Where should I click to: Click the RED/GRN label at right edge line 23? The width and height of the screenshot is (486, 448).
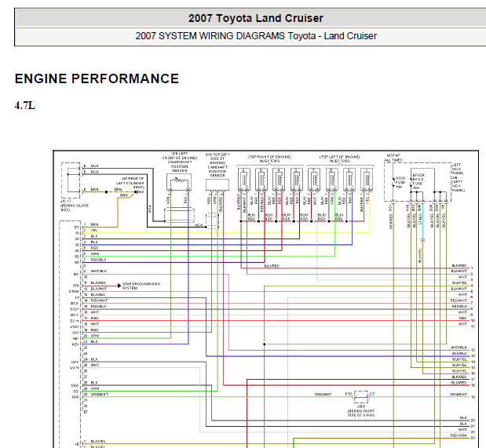459,435
